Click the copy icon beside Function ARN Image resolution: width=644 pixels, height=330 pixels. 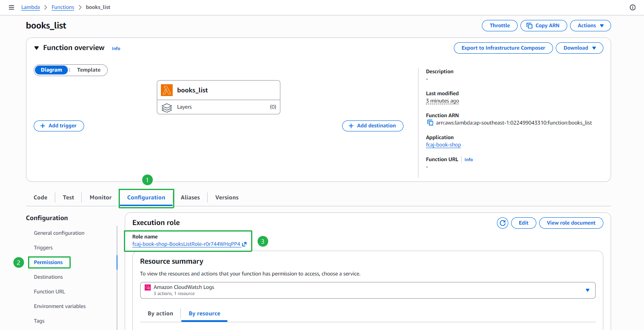click(430, 122)
